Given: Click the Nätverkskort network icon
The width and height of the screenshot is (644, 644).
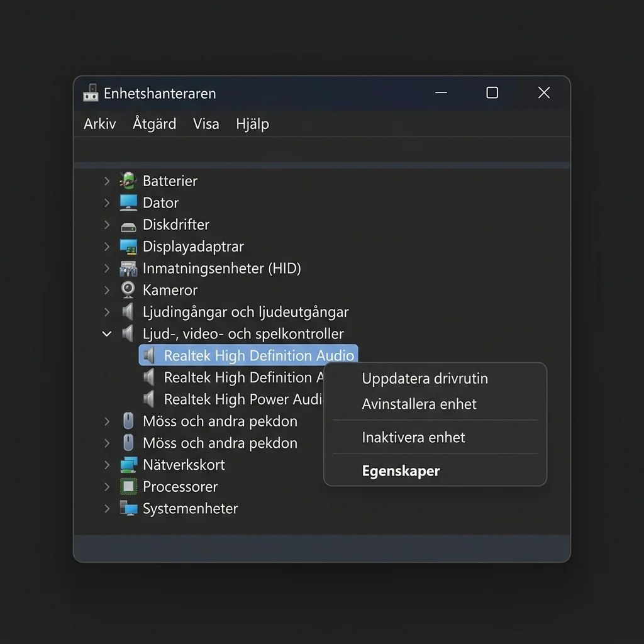Looking at the screenshot, I should pyautogui.click(x=128, y=465).
